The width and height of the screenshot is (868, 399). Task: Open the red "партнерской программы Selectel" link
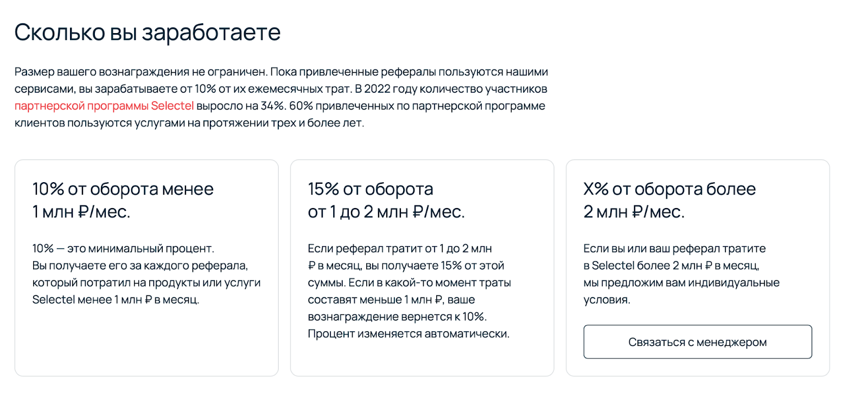point(104,106)
